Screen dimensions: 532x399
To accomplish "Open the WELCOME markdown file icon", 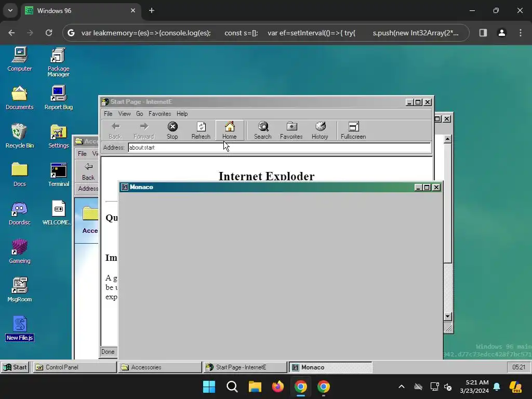I will coord(57,213).
